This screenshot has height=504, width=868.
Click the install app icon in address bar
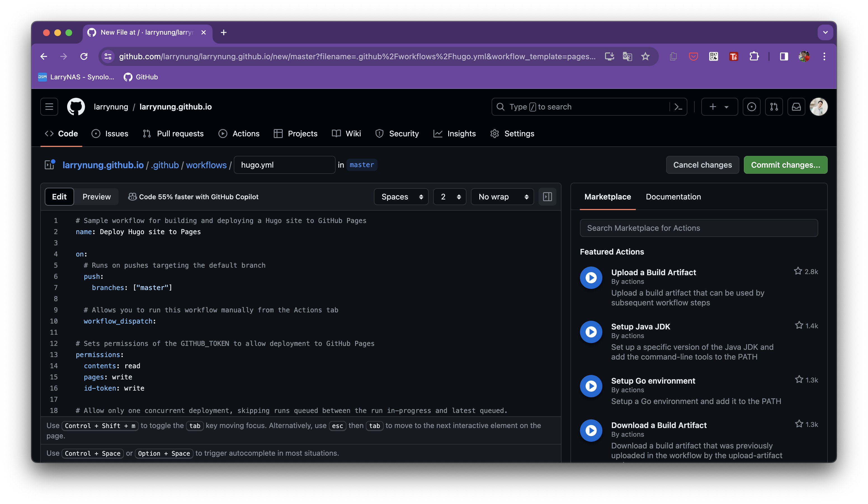tap(609, 56)
